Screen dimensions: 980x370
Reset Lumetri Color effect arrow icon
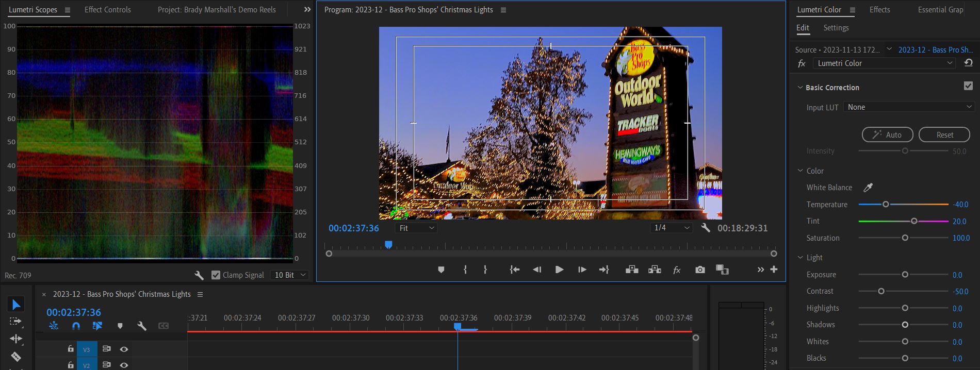click(x=968, y=63)
